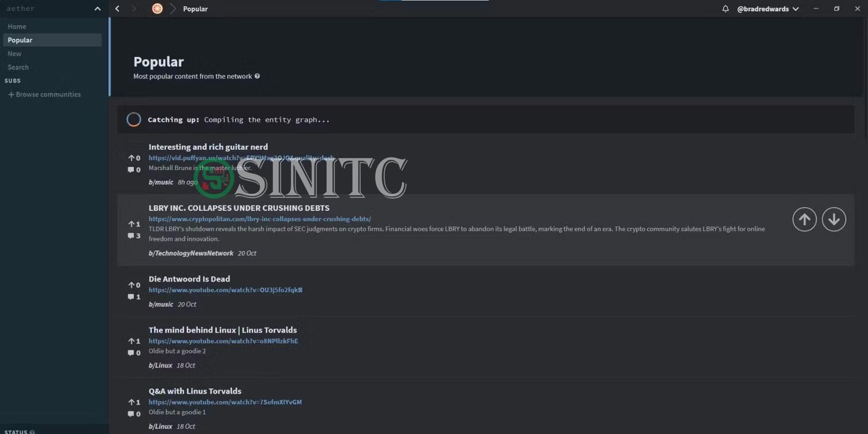
Task: Open Die Antwoord YouTube link
Action: coord(226,290)
